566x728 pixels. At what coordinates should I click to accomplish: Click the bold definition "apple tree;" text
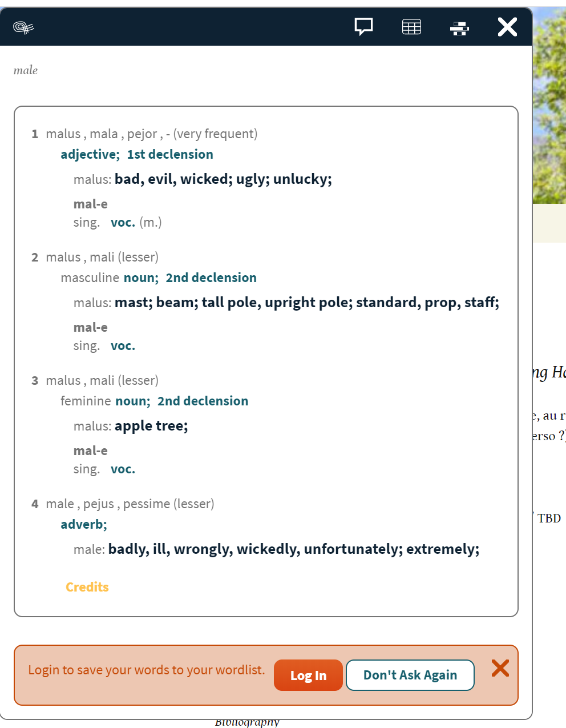click(151, 425)
